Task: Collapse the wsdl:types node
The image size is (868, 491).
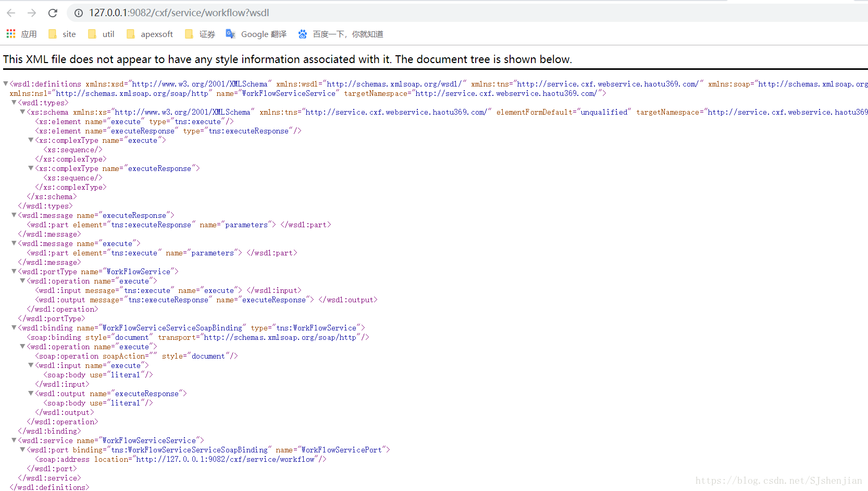Action: 14,102
